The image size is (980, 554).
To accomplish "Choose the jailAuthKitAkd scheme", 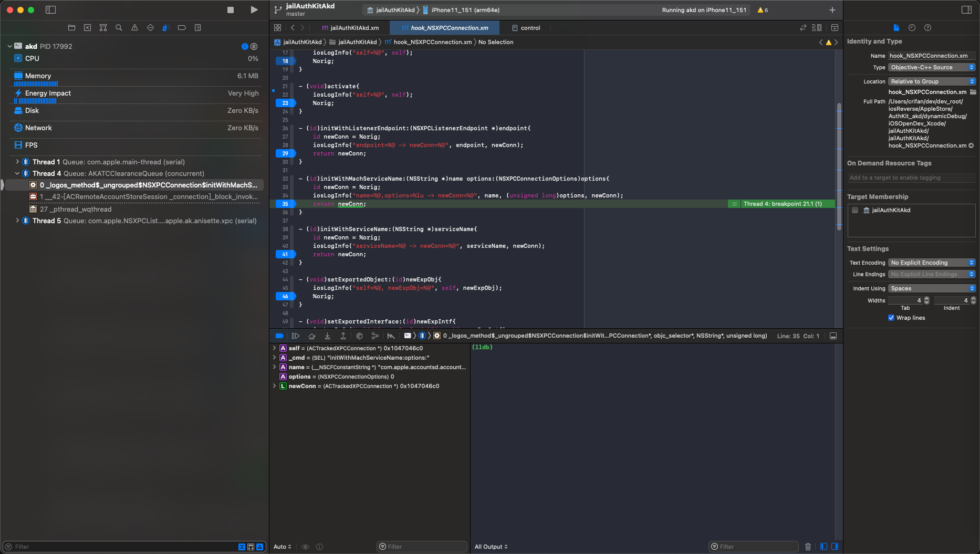I will (x=391, y=10).
